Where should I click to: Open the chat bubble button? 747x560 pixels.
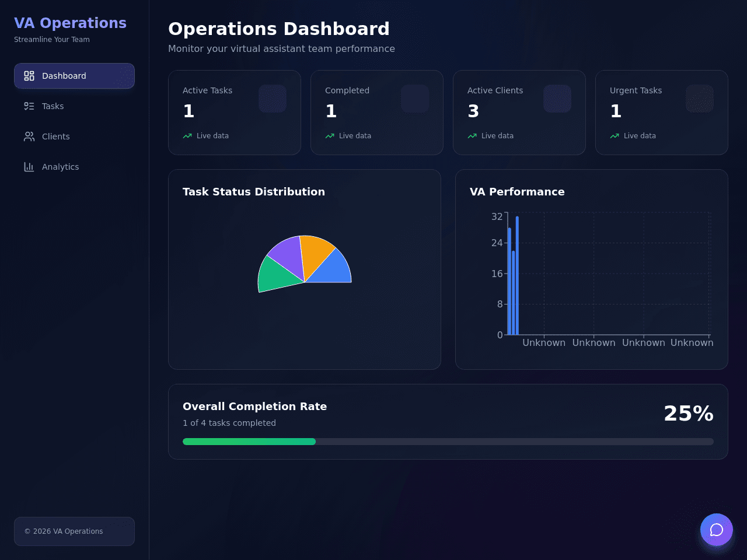[x=717, y=530]
